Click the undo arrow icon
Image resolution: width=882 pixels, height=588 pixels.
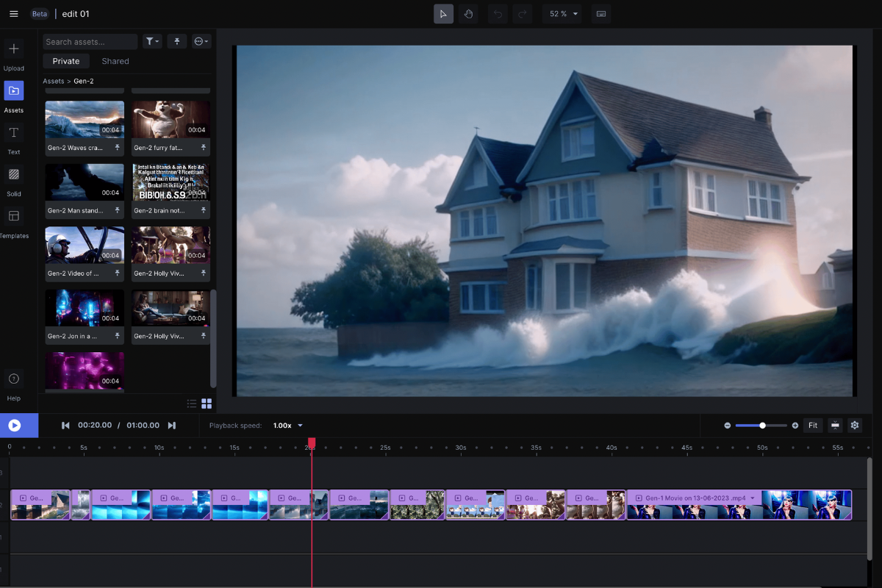498,14
